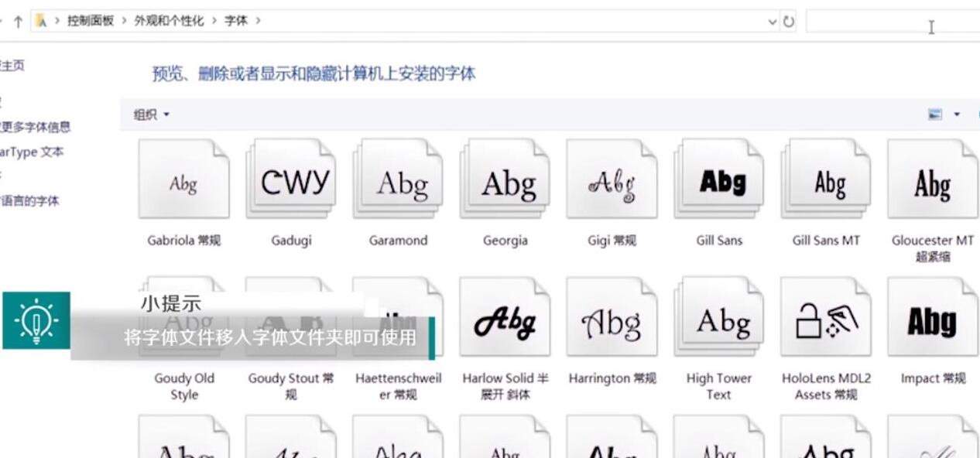Open the 组织 dropdown menu

(x=151, y=114)
